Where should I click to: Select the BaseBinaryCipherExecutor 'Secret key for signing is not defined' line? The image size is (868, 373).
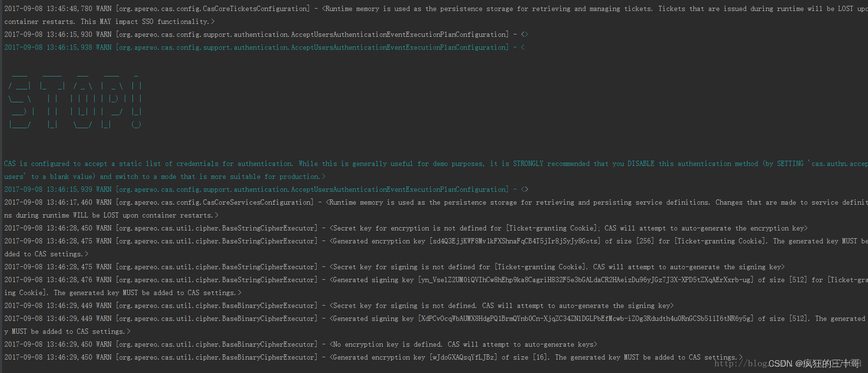click(x=339, y=306)
